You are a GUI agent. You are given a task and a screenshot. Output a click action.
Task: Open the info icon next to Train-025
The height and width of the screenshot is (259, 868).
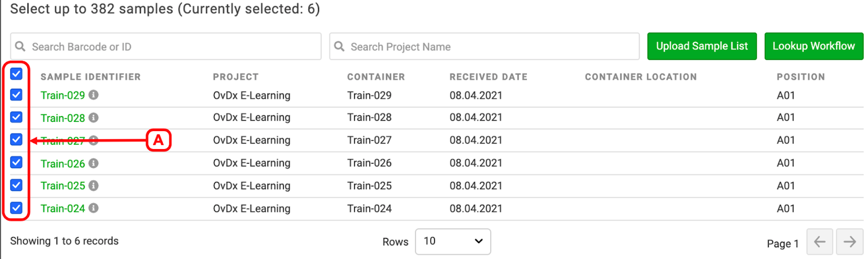point(93,186)
